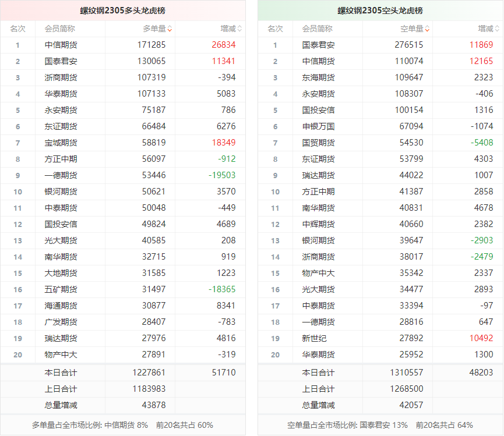This screenshot has width=504, height=436.
Task: Click 本日合计 value 1227861 in long table
Action: coord(150,373)
